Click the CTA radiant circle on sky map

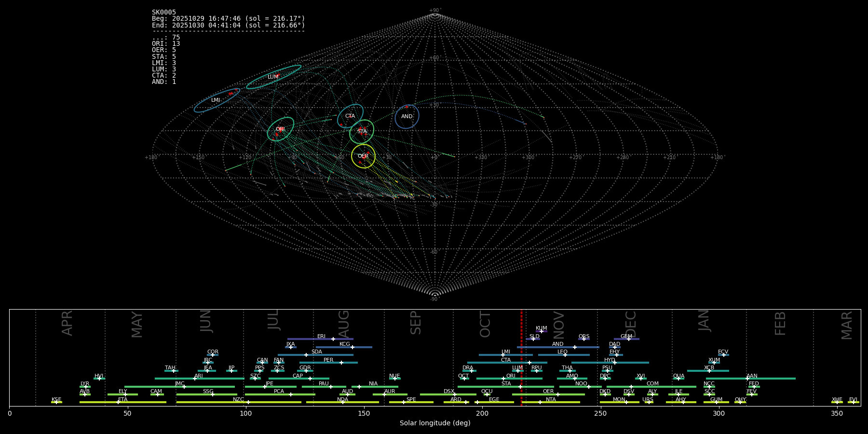(350, 116)
